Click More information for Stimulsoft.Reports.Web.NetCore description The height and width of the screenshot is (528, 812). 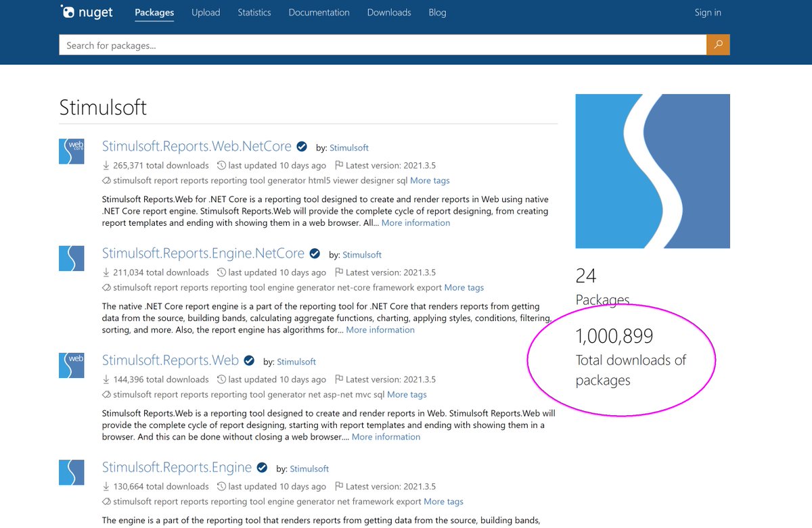pos(415,222)
